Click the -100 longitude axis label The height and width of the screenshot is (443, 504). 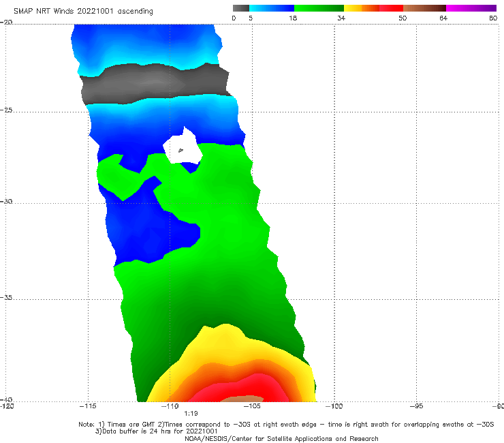click(x=334, y=406)
